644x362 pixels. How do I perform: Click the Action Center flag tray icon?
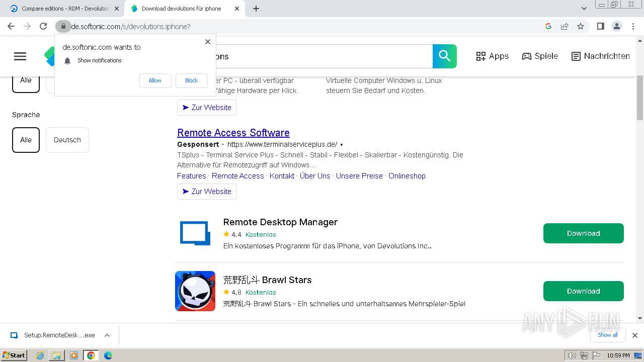(x=596, y=355)
